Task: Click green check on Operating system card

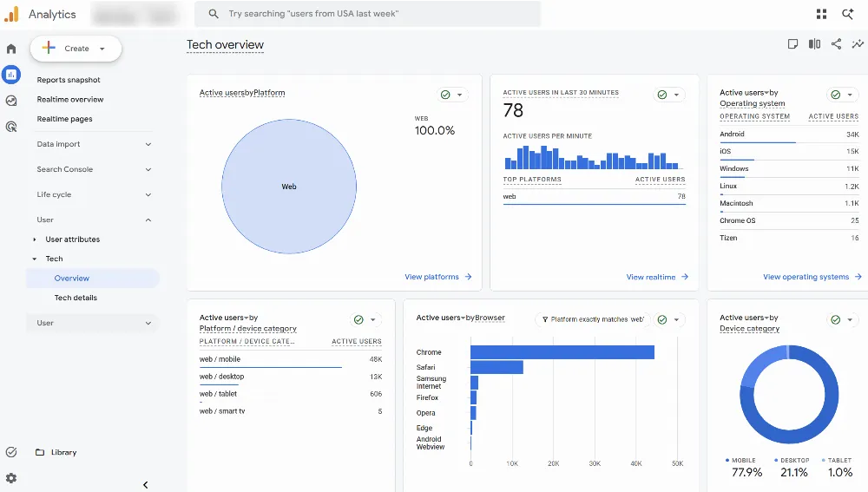Action: click(x=835, y=95)
